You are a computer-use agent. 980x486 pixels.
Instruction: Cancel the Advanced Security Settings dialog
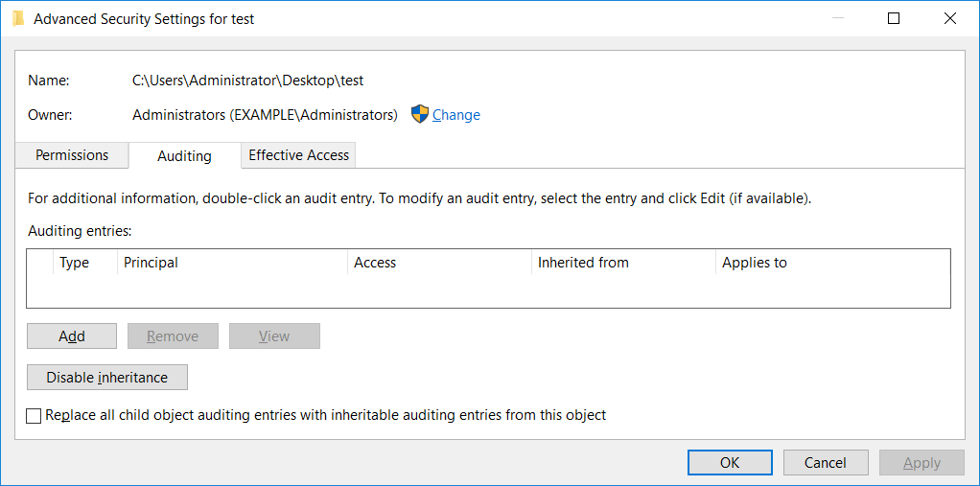click(x=826, y=463)
